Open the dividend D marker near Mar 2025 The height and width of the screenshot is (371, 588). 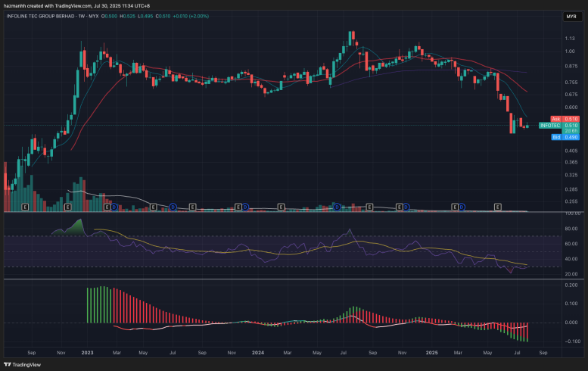[x=462, y=207]
